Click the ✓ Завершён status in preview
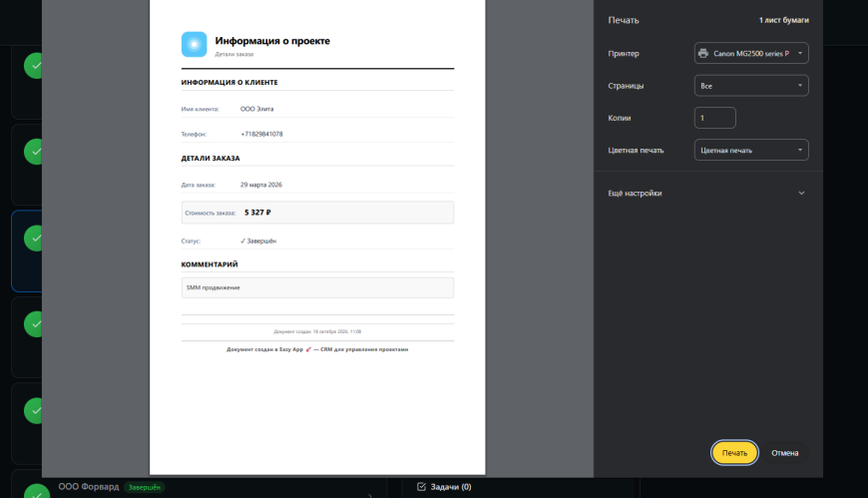868x498 pixels. point(258,241)
